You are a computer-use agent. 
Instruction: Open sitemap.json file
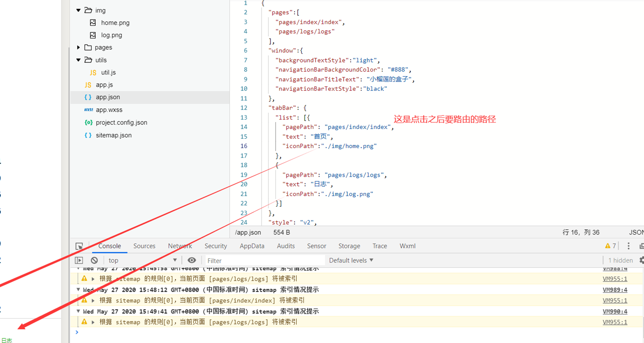coord(113,135)
